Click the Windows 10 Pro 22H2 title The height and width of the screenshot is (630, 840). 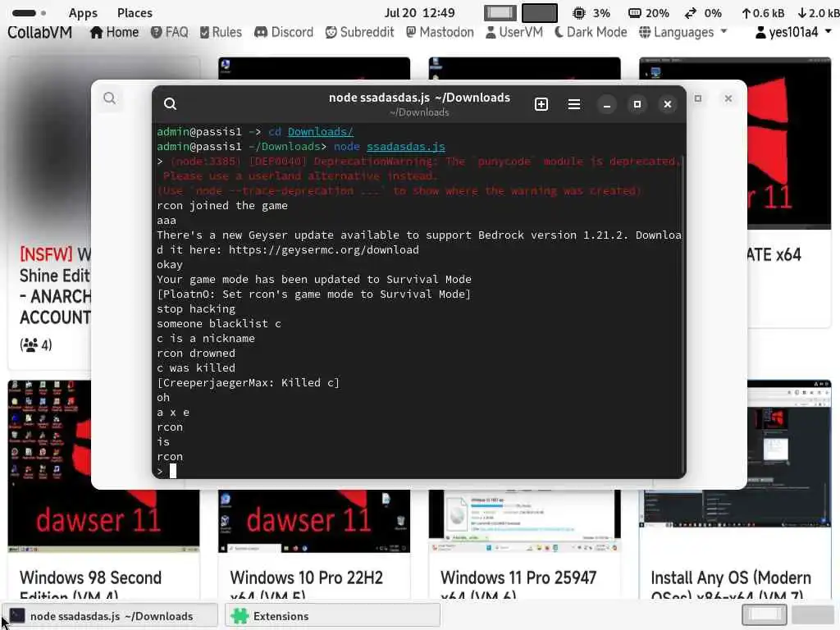tap(307, 584)
